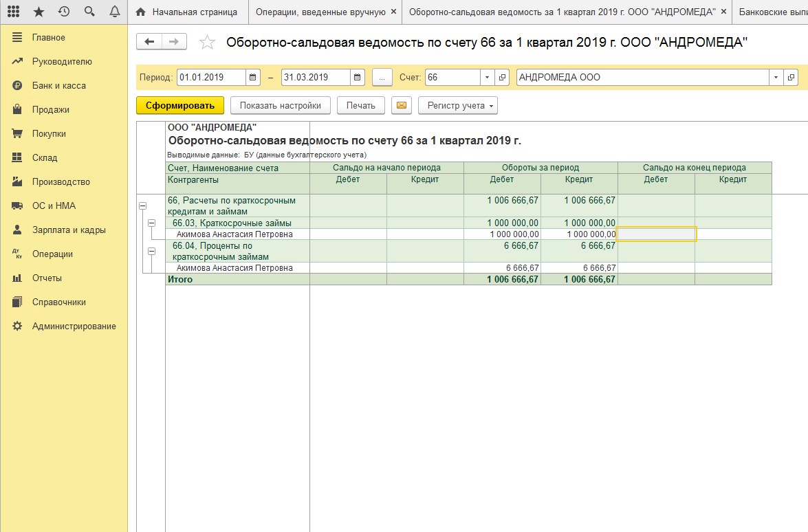
Task: Edit the period end date field
Action: click(316, 77)
